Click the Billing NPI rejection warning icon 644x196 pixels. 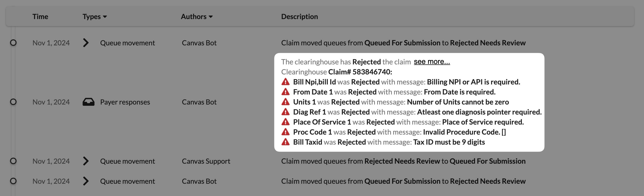(x=285, y=82)
